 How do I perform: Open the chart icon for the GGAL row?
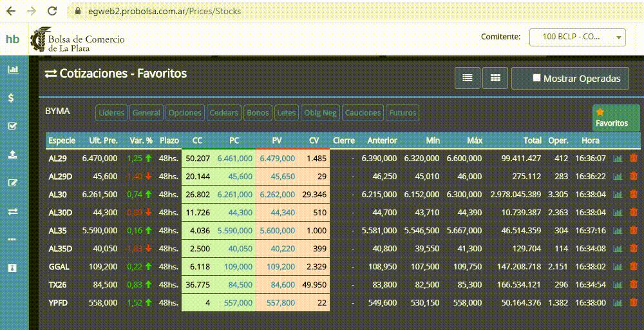(x=618, y=266)
